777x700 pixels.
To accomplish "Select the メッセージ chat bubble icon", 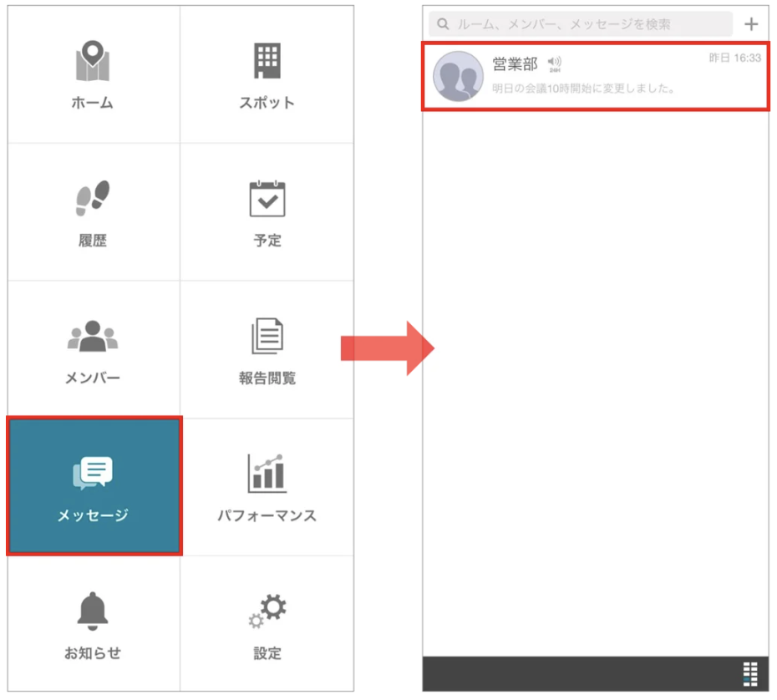I will point(93,473).
